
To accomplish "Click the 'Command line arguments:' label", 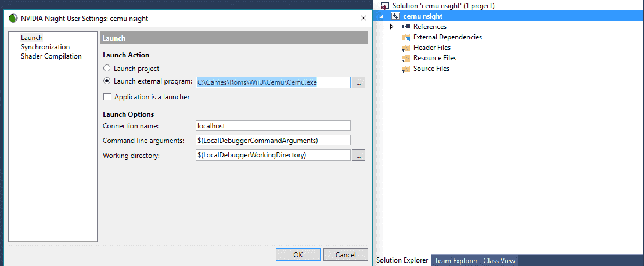I will click(x=143, y=140).
